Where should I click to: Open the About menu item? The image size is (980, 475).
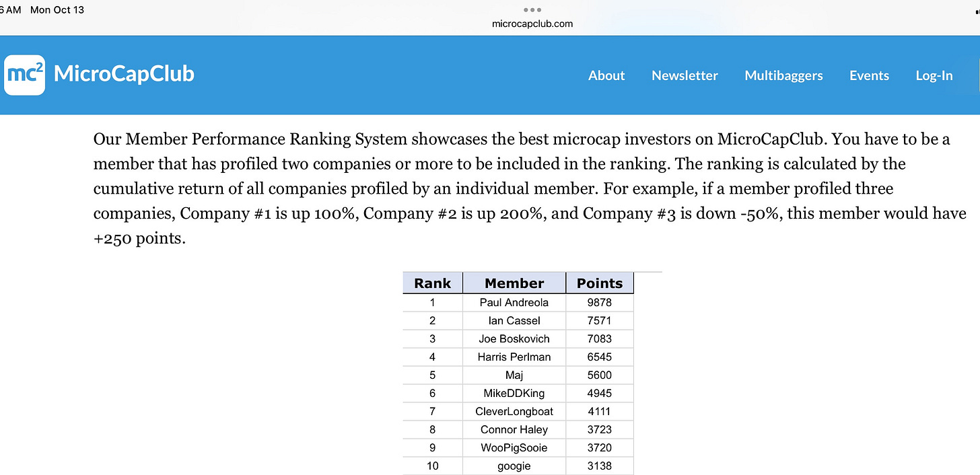click(606, 75)
